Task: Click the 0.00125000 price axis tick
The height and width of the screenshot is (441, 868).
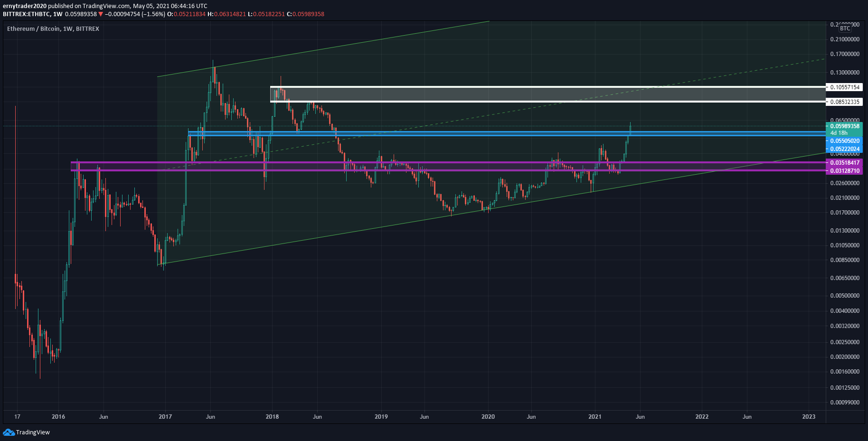Action: tap(845, 388)
